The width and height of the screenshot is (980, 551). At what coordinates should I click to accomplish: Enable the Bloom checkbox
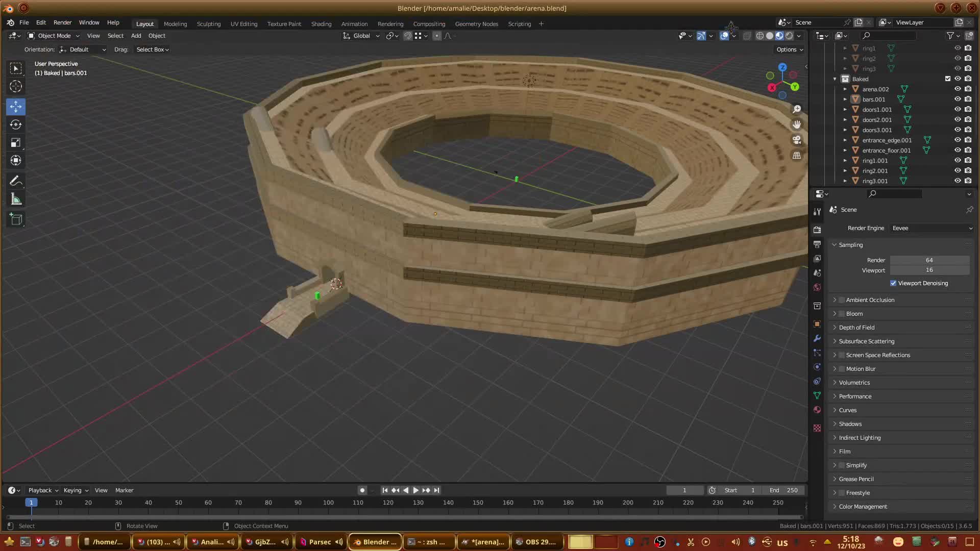click(x=842, y=314)
